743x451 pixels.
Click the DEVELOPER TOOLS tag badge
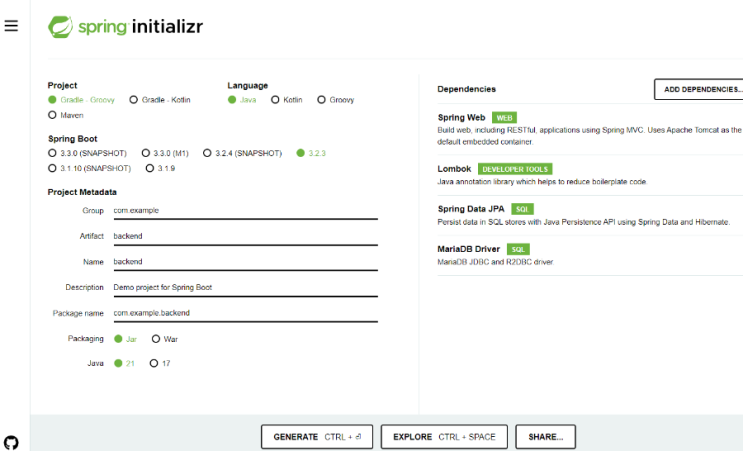[515, 169]
